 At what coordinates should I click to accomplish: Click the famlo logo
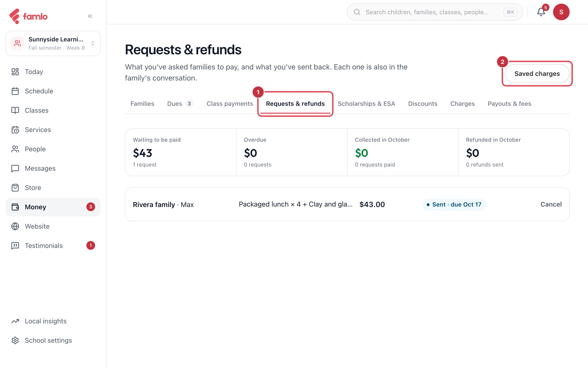pyautogui.click(x=28, y=16)
